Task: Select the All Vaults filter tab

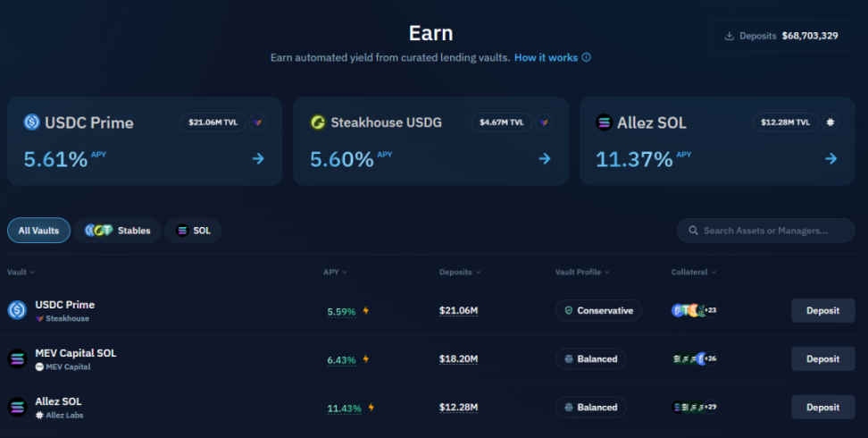Action: [38, 230]
